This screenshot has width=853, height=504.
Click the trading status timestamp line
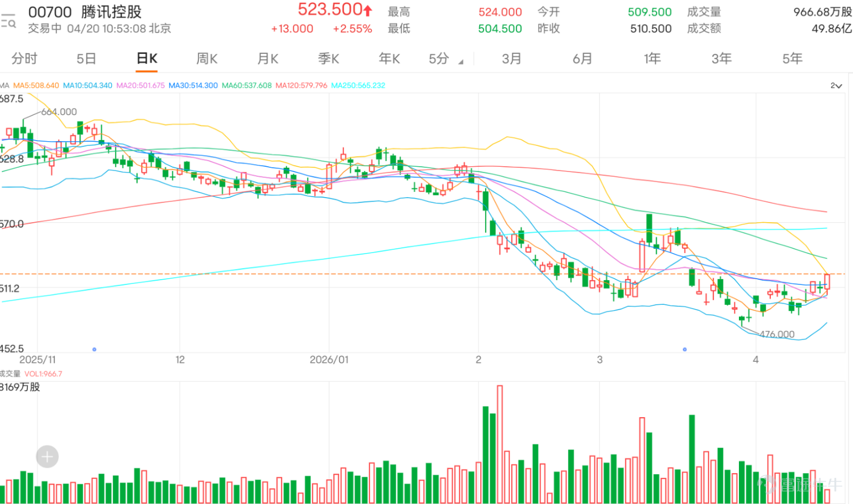100,28
